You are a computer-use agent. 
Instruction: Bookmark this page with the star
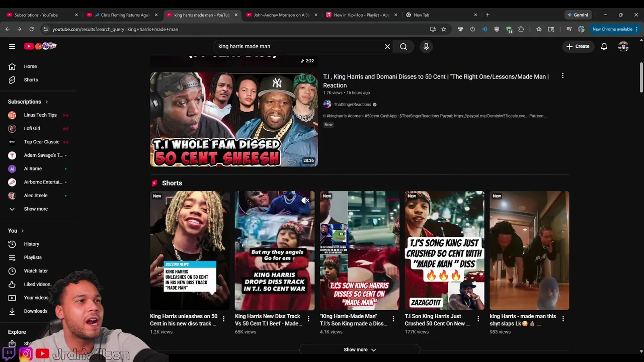click(444, 29)
